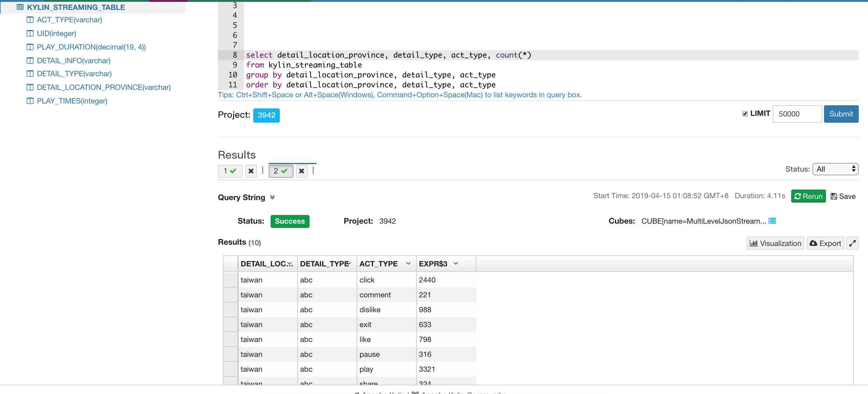Viewport: 868px width, 394px height.
Task: Close query result tab 2
Action: (301, 171)
